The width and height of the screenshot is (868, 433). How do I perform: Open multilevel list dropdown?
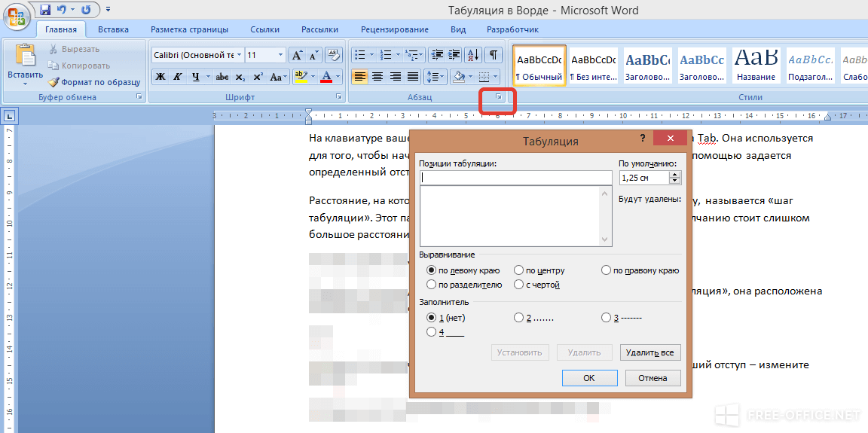(x=414, y=55)
